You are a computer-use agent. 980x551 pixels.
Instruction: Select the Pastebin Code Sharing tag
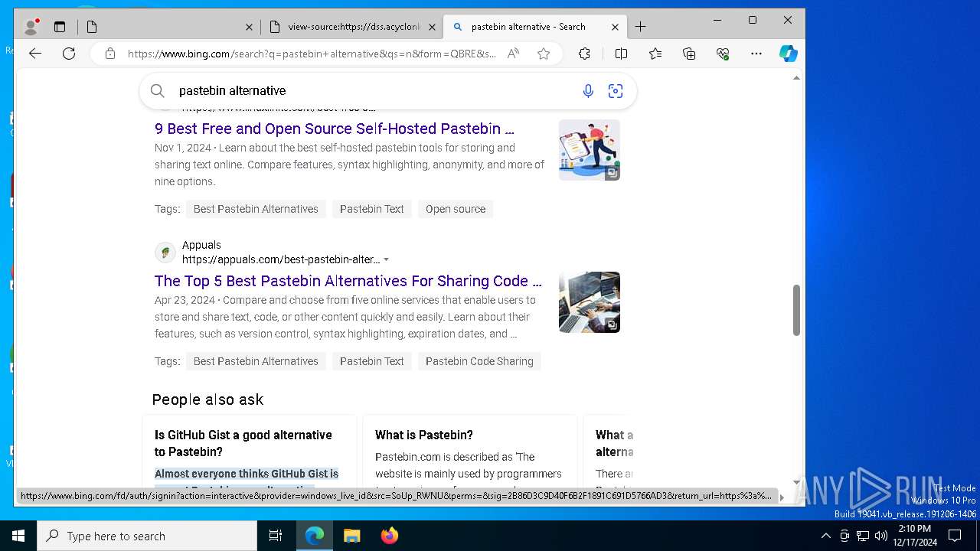tap(479, 361)
